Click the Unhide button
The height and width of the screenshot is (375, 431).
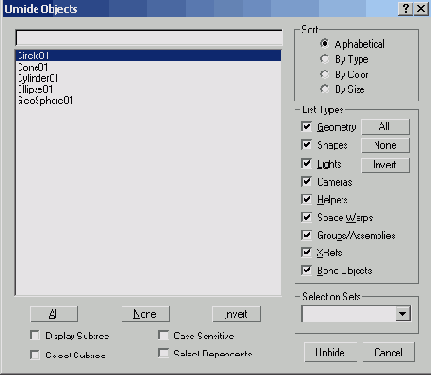pos(330,352)
